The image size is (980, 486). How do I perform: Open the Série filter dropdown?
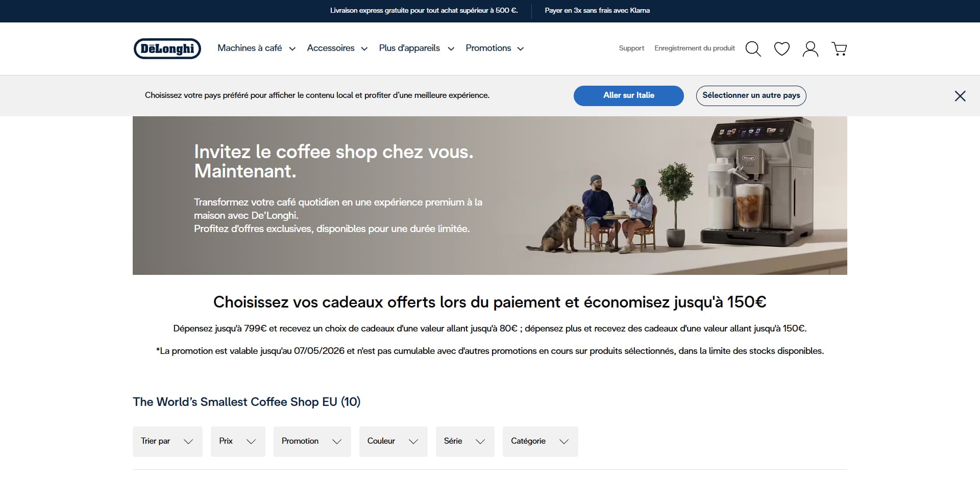(x=465, y=441)
